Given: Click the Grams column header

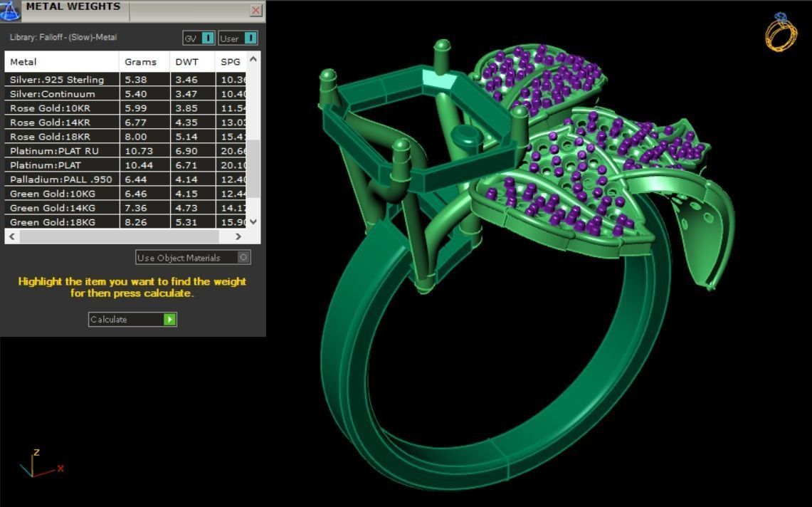Looking at the screenshot, I should 144,62.
